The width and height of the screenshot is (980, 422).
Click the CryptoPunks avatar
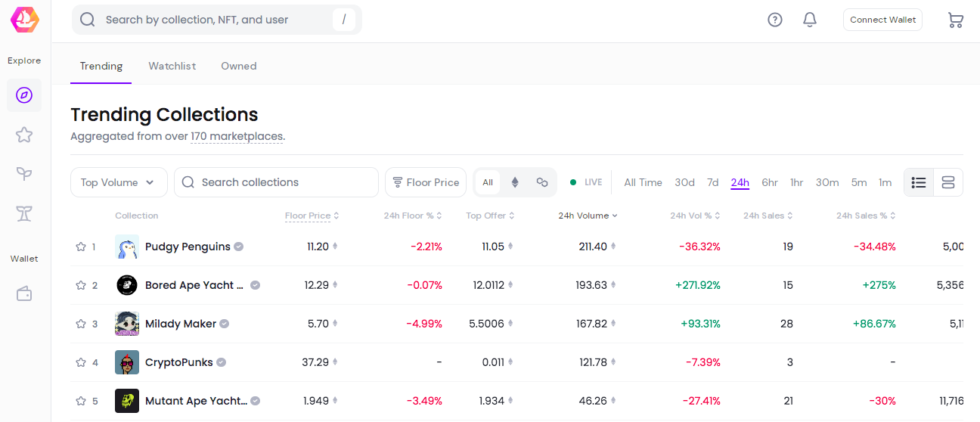pyautogui.click(x=127, y=362)
